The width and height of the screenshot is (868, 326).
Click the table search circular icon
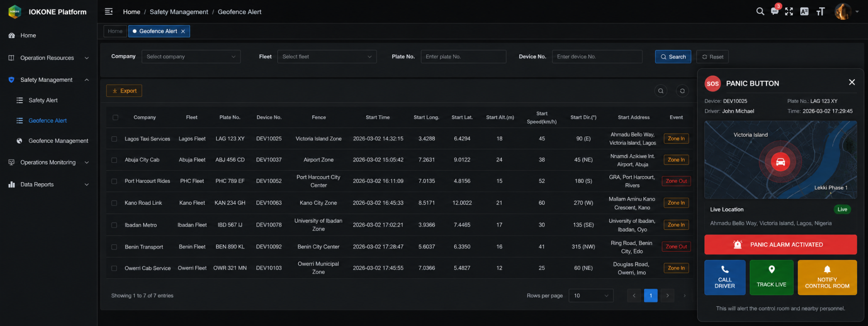coord(661,91)
